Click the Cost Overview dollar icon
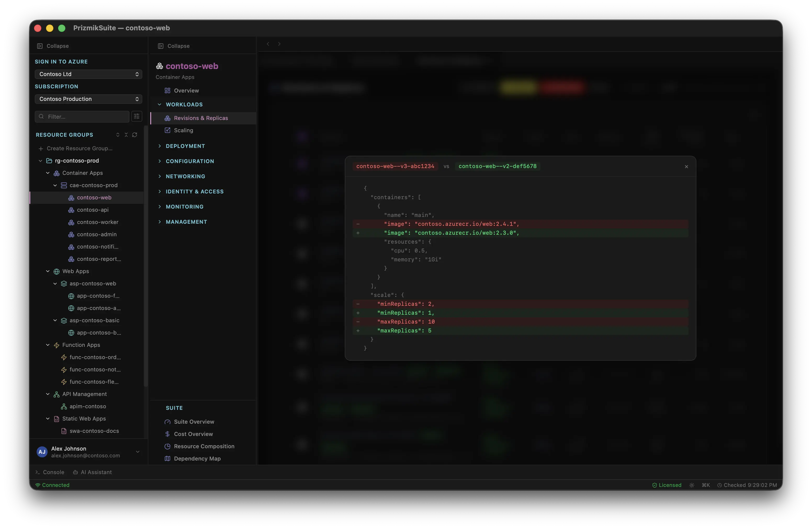 (167, 434)
